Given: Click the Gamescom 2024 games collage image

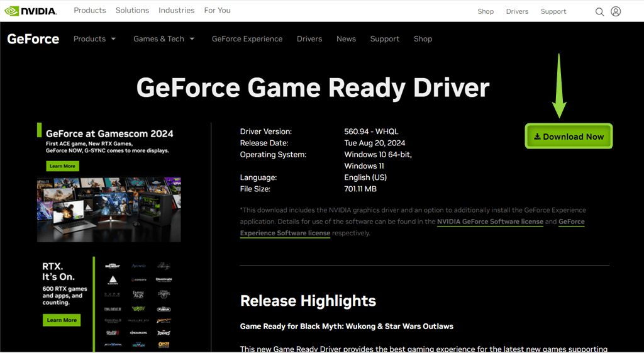Looking at the screenshot, I should pos(109,209).
